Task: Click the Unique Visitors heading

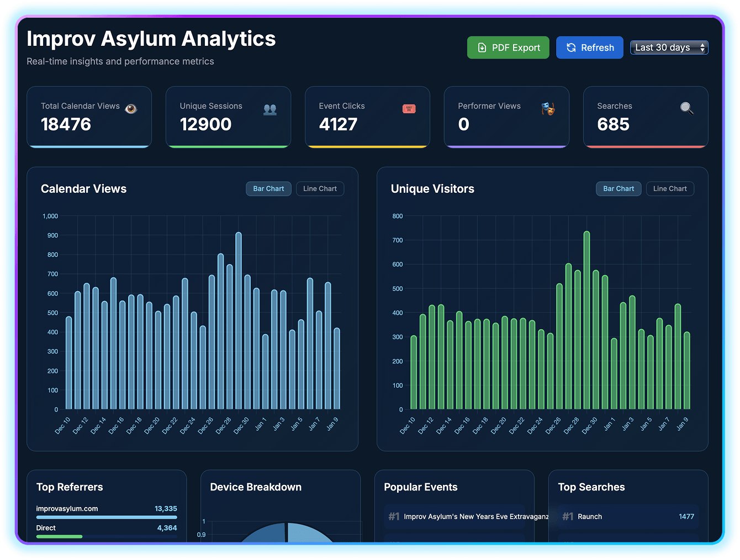Action: point(432,189)
